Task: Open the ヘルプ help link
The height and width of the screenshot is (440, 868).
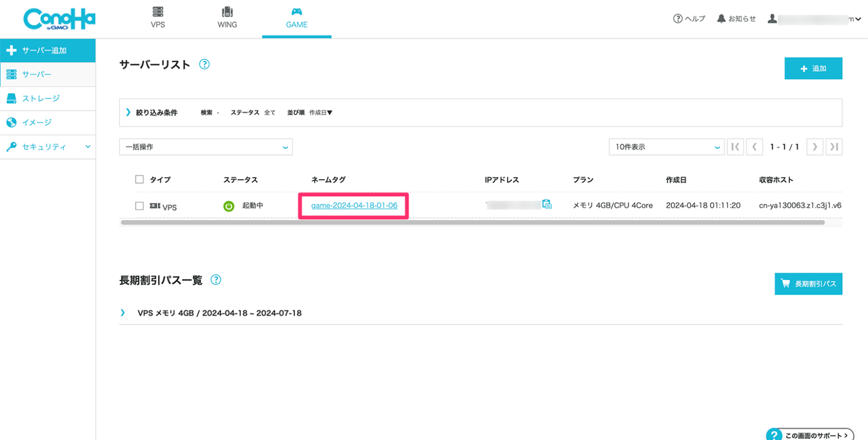Action: (x=689, y=19)
